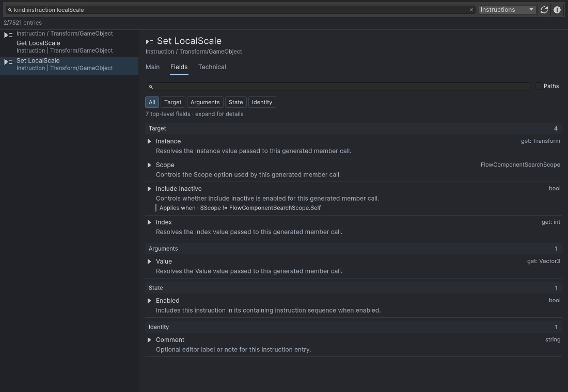Select Set LocalScale in the results list
The height and width of the screenshot is (392, 568).
69,66
